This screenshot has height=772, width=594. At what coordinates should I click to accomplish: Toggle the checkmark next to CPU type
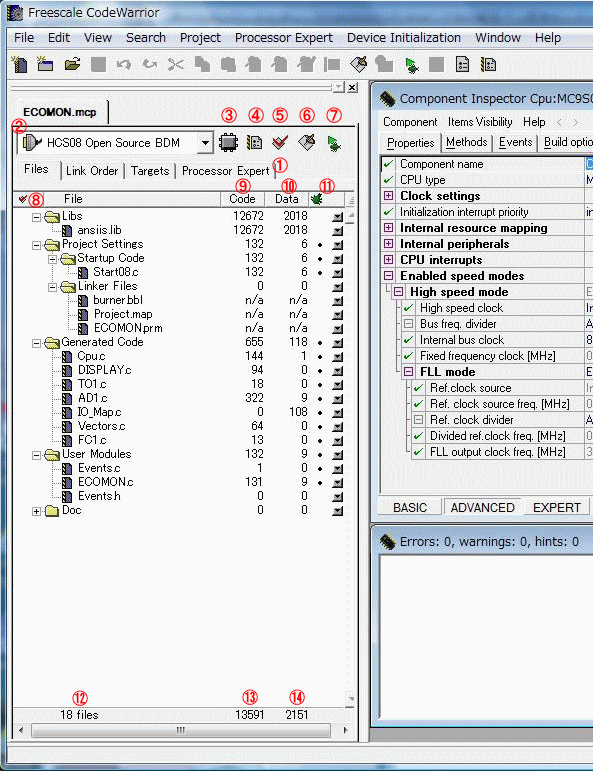[388, 180]
